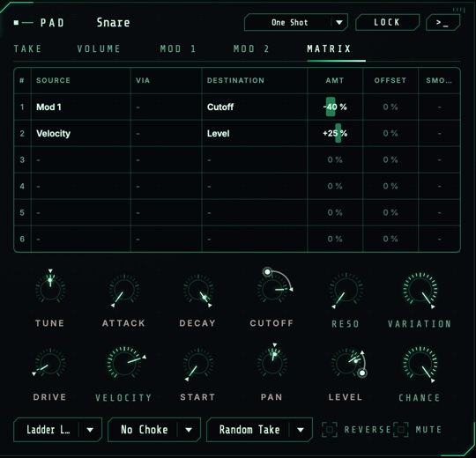Click the smoothing cell in row 1
Image resolution: width=476 pixels, height=458 pixels.
click(x=439, y=107)
